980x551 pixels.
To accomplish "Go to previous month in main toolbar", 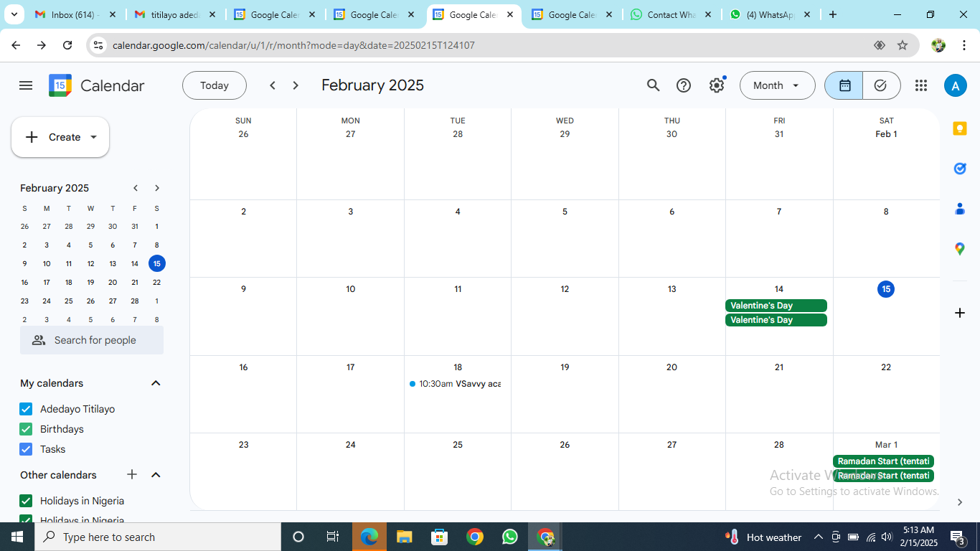I will (x=273, y=85).
